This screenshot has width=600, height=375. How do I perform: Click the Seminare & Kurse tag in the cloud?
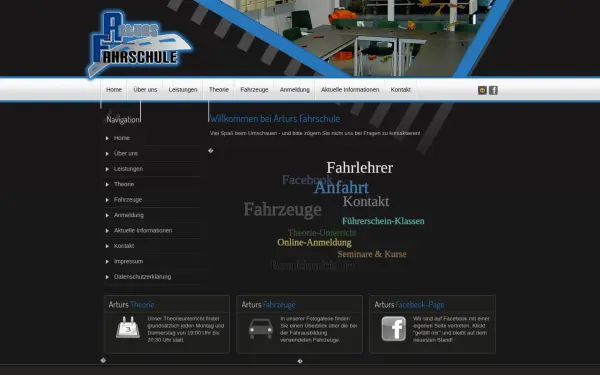click(372, 254)
